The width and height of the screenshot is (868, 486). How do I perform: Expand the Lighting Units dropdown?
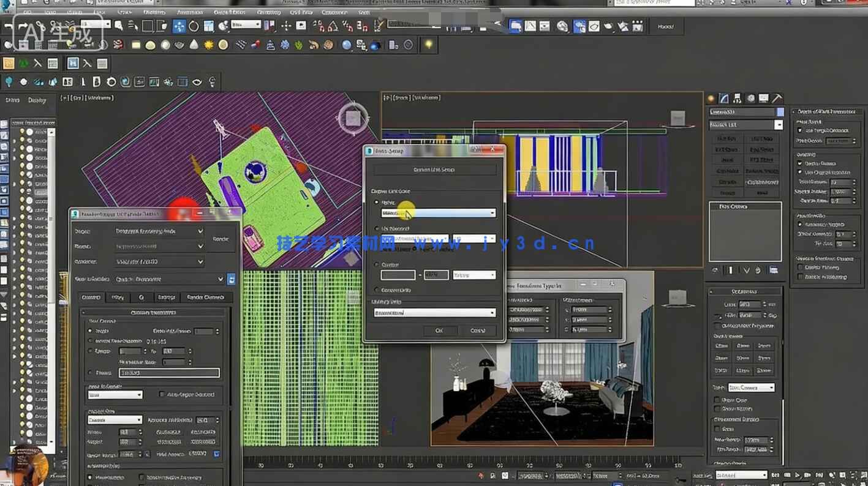(436, 312)
